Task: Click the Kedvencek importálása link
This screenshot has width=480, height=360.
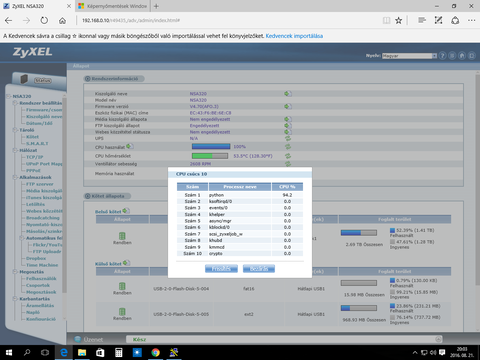Action: coord(294,36)
